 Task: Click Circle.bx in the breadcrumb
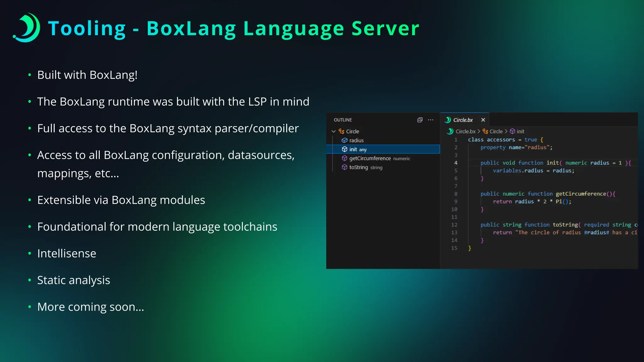466,131
